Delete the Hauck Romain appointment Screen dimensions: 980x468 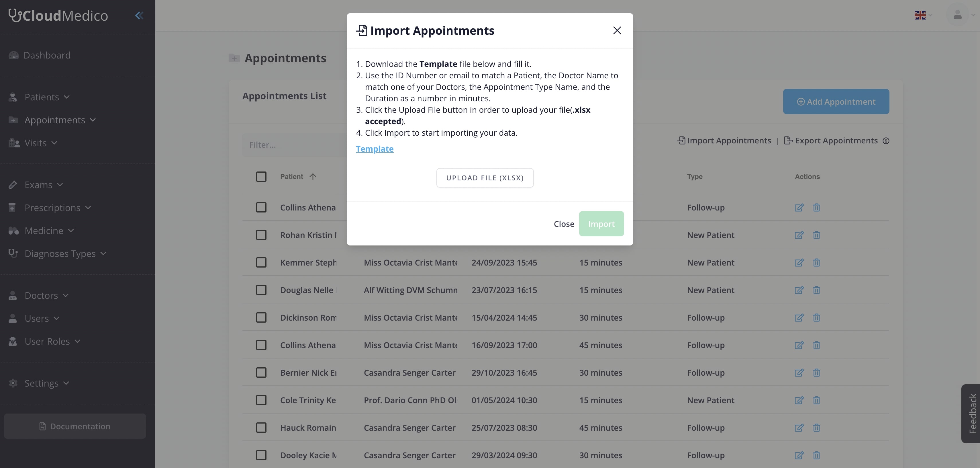click(x=816, y=428)
